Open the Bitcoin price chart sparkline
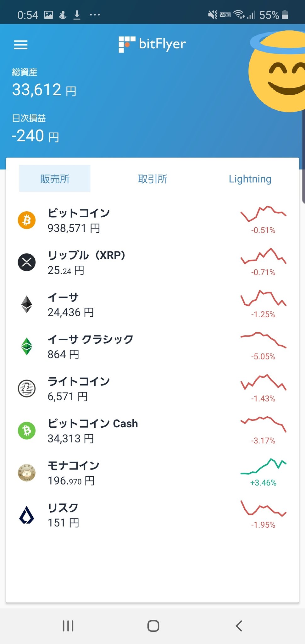Viewport: 305px width, 644px height. point(263,214)
